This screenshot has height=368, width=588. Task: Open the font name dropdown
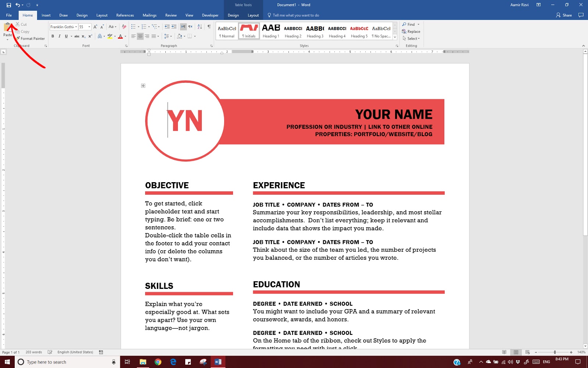tap(76, 27)
